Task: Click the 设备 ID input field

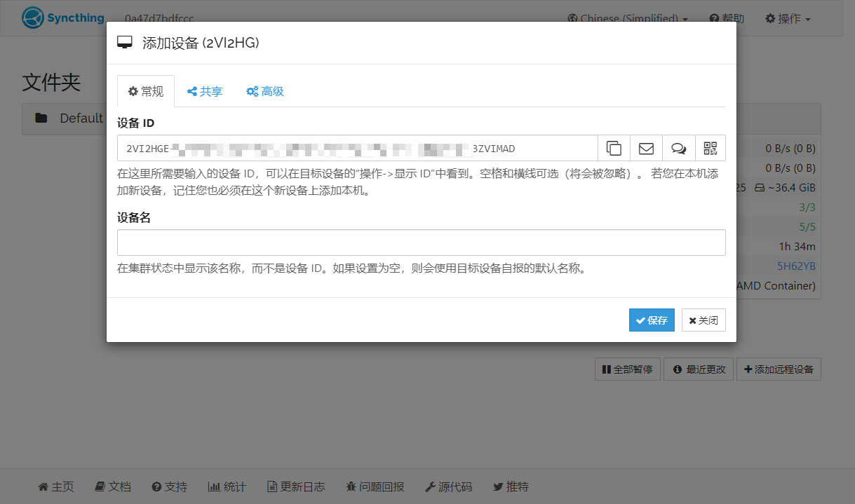Action: pos(358,148)
